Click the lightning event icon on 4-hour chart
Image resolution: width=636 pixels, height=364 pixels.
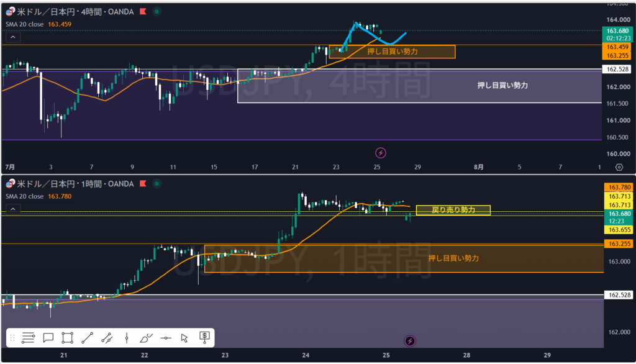click(x=381, y=153)
